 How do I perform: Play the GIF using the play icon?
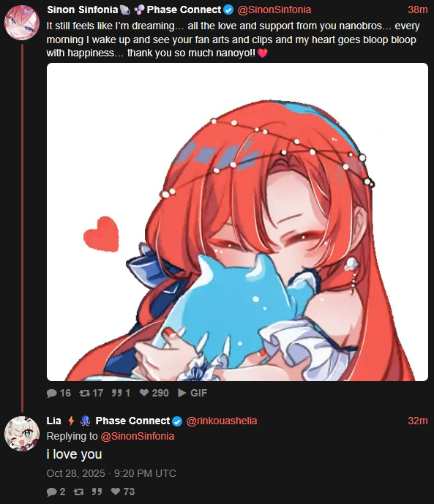pyautogui.click(x=182, y=393)
